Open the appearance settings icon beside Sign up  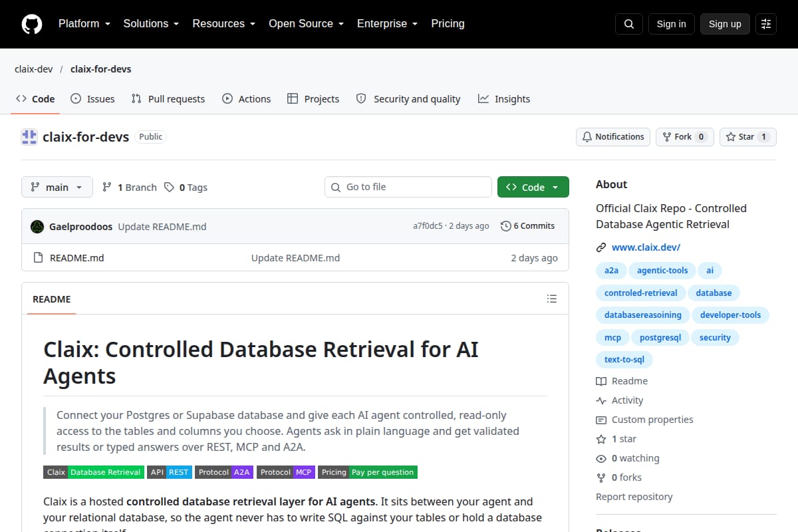pyautogui.click(x=766, y=24)
